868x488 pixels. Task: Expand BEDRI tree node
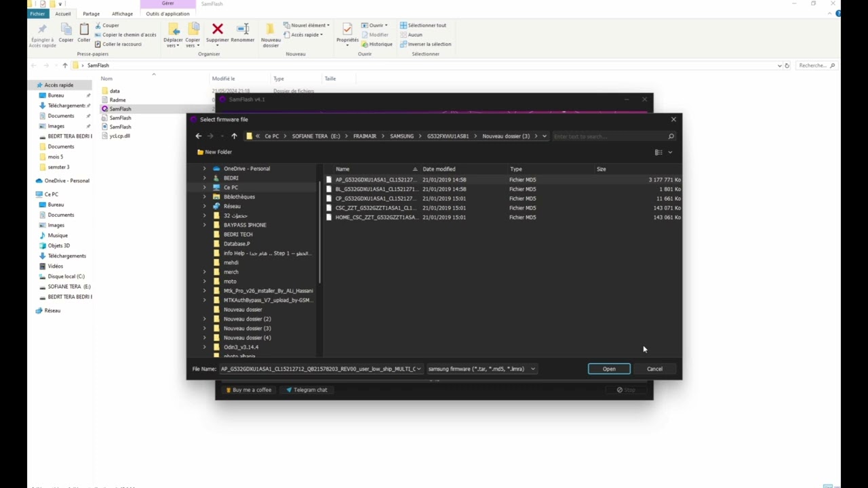pyautogui.click(x=204, y=178)
